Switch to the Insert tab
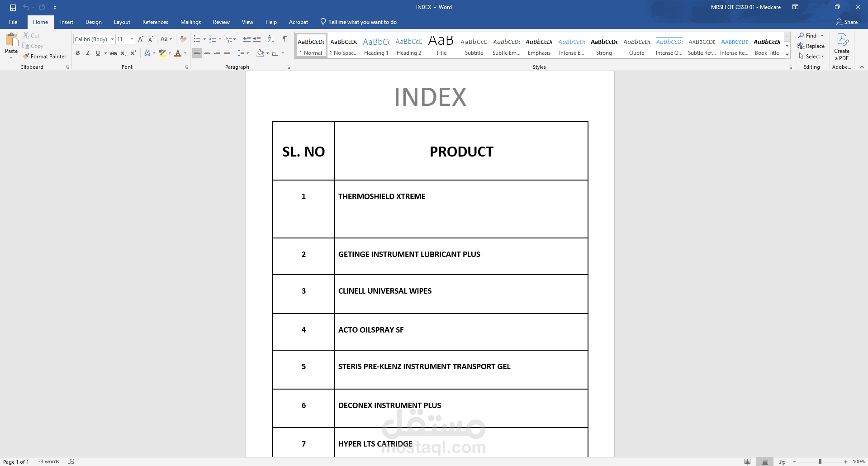This screenshot has width=868, height=466. coord(66,22)
